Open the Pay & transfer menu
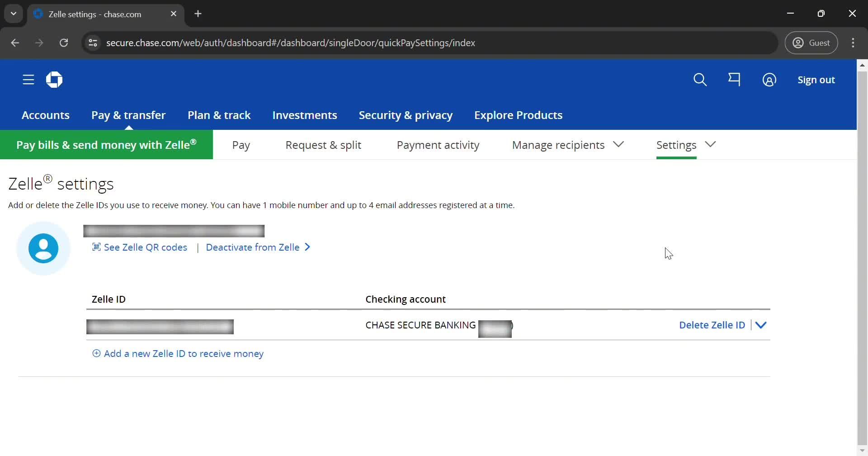Image resolution: width=868 pixels, height=456 pixels. click(x=128, y=115)
